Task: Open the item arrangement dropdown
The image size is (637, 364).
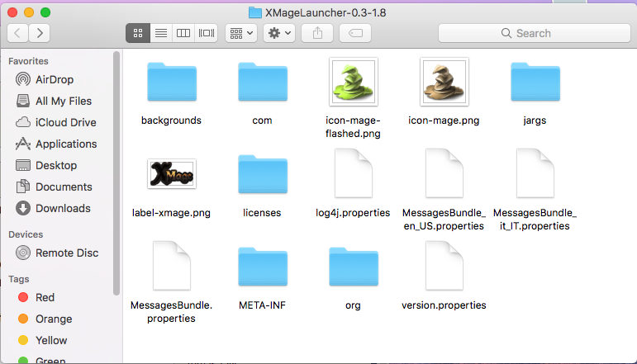Action: click(241, 33)
